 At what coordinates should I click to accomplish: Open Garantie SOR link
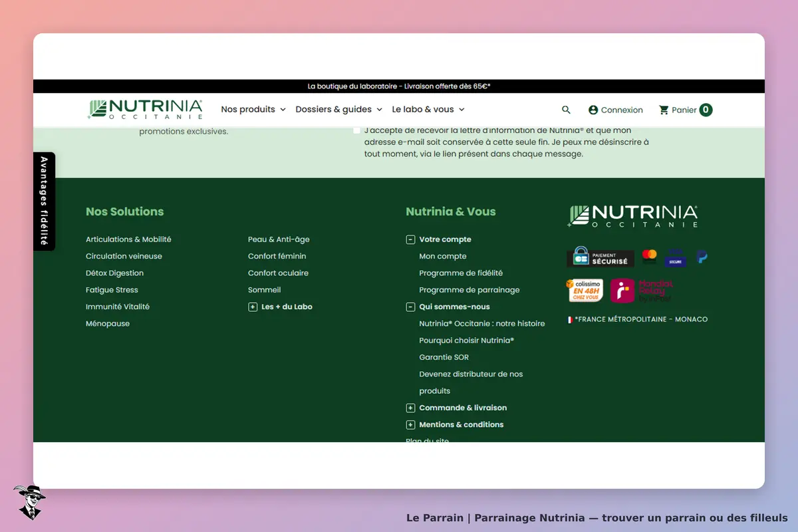coord(444,357)
